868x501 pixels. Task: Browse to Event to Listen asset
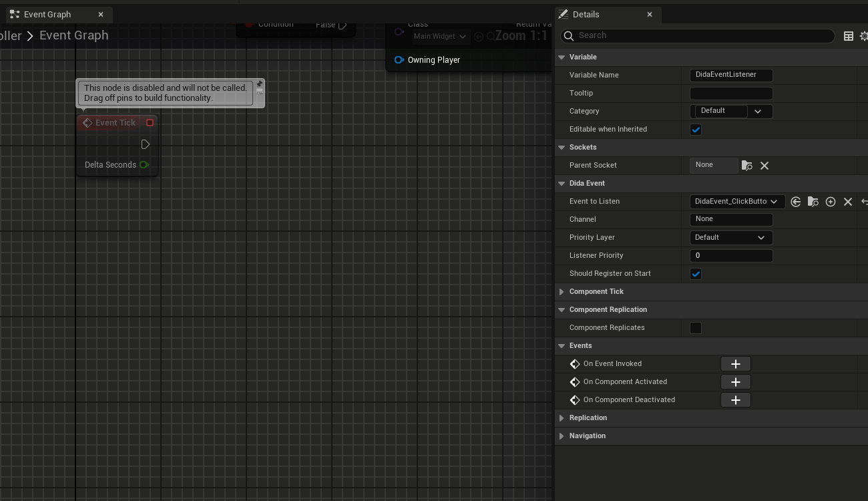(x=813, y=202)
